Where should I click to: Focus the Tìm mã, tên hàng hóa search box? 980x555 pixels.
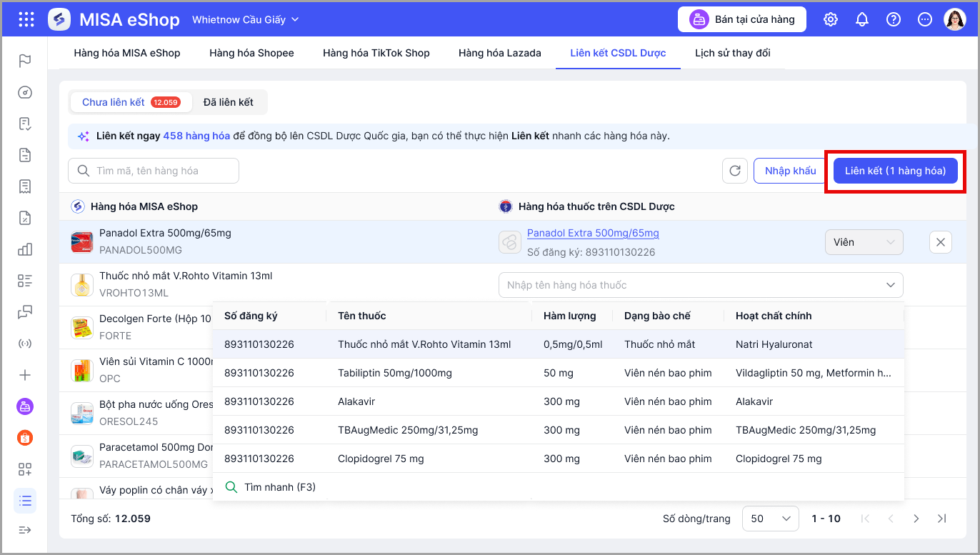154,171
